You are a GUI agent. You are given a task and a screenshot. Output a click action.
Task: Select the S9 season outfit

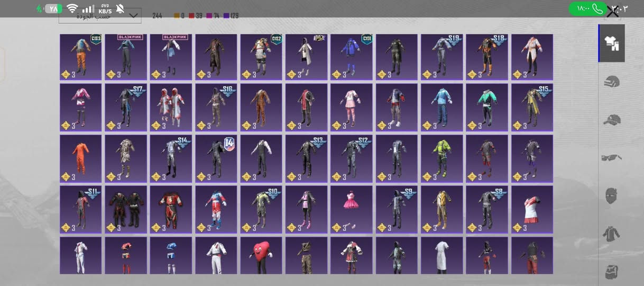point(397,209)
